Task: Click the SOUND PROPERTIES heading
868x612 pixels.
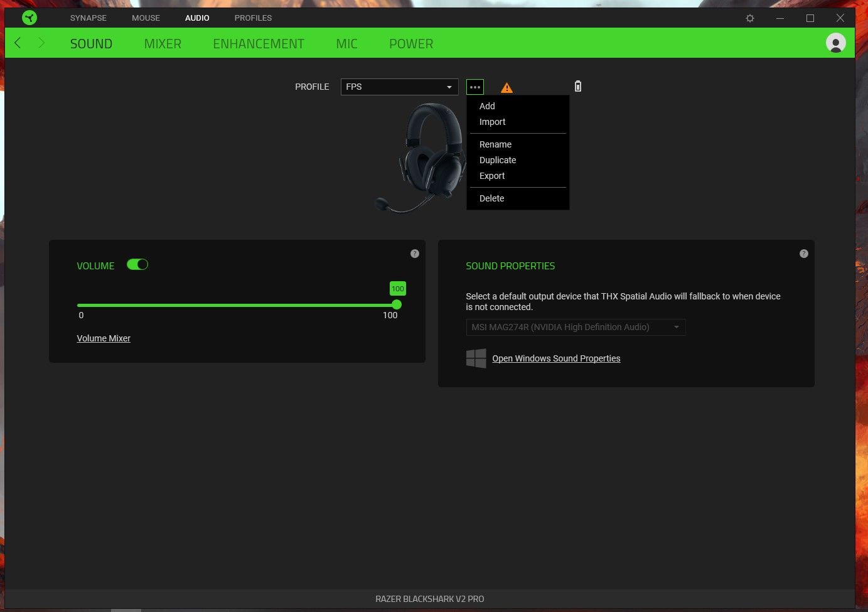Action: coord(510,266)
